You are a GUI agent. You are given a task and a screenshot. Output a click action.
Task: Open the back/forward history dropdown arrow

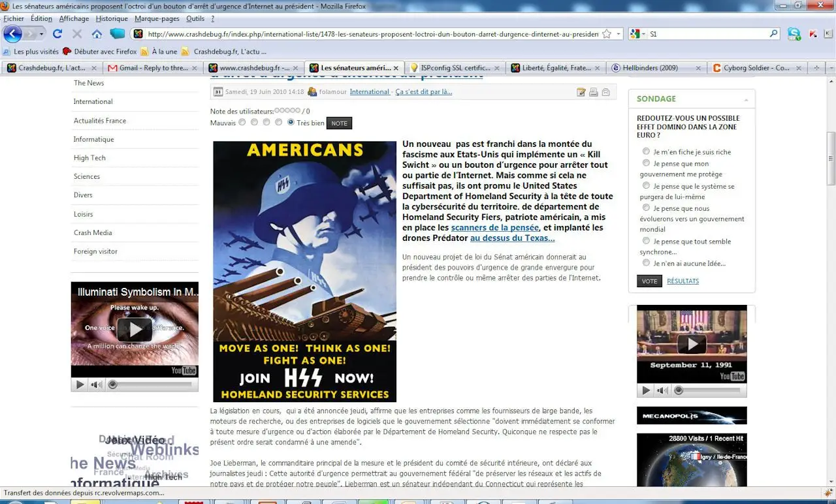42,34
